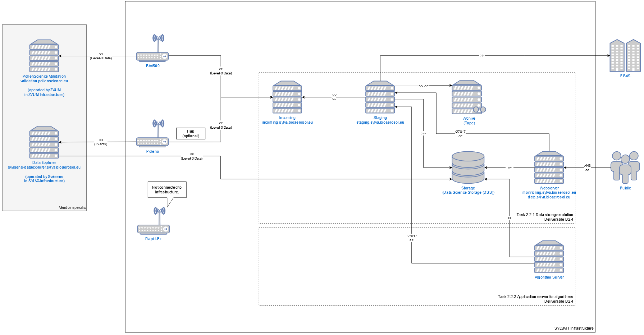Select the PollenScience Validation server icon
Image resolution: width=644 pixels, height=335 pixels.
(44, 56)
